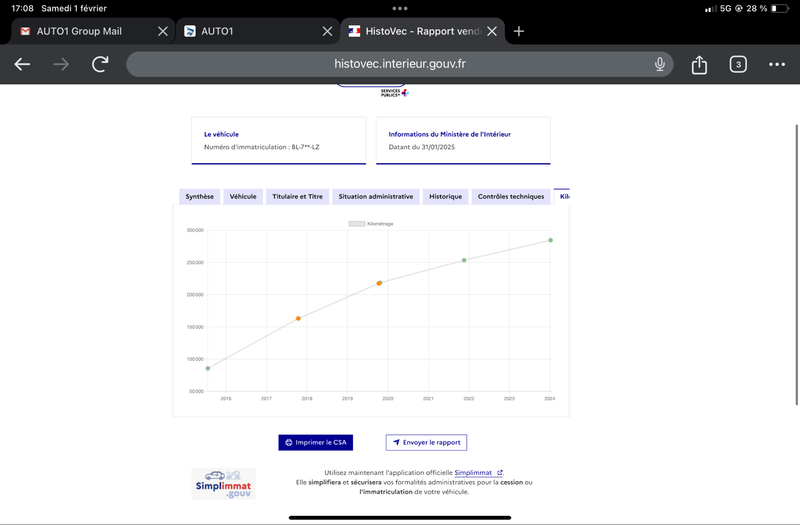Click the registration number text BL-7**-LZ
Viewport: 800px width, 525px height.
coord(305,147)
